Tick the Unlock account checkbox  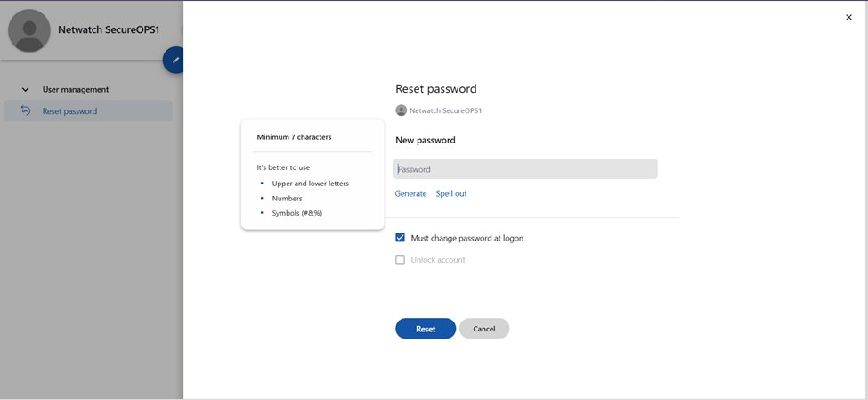[401, 259]
